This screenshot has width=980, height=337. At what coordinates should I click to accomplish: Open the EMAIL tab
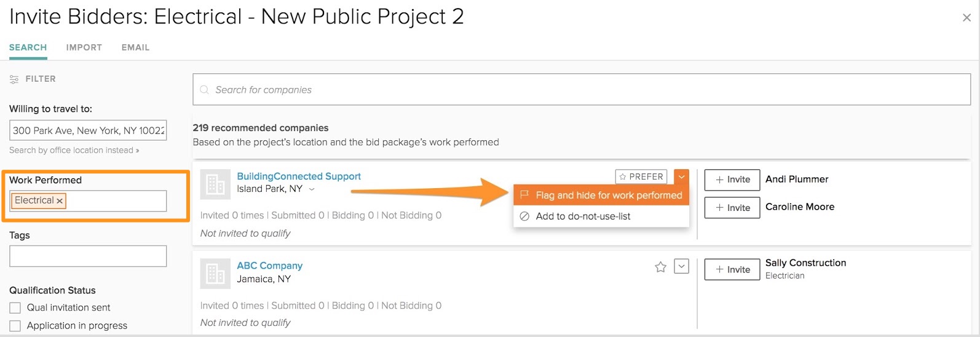[x=135, y=47]
